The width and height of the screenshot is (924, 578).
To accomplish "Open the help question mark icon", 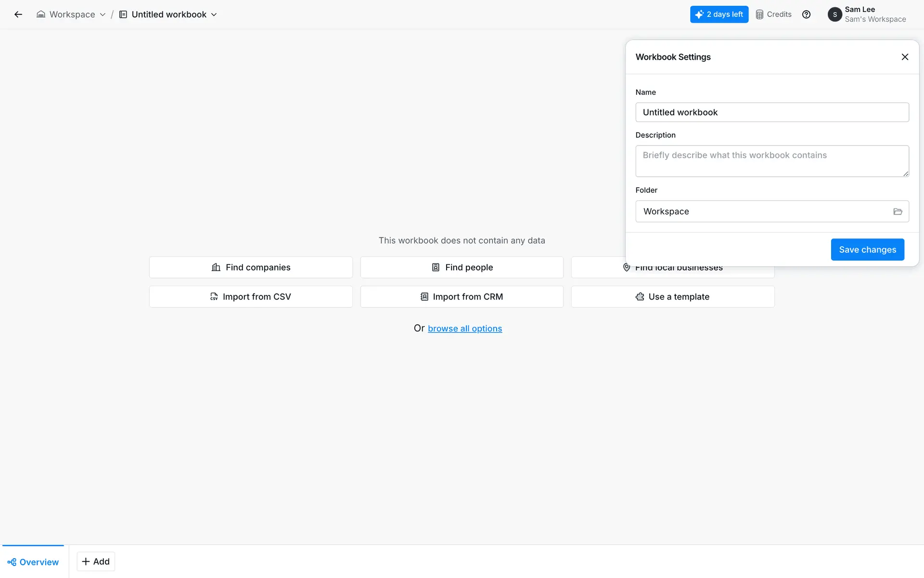I will pyautogui.click(x=806, y=14).
